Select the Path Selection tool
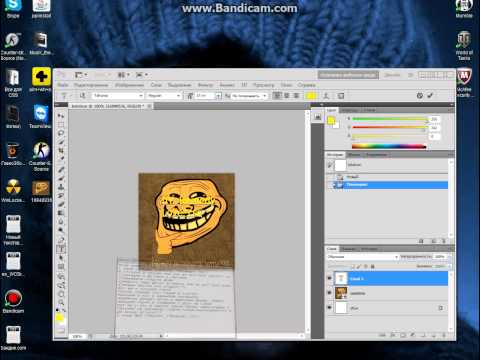This screenshot has width=480, height=360. coord(61,258)
